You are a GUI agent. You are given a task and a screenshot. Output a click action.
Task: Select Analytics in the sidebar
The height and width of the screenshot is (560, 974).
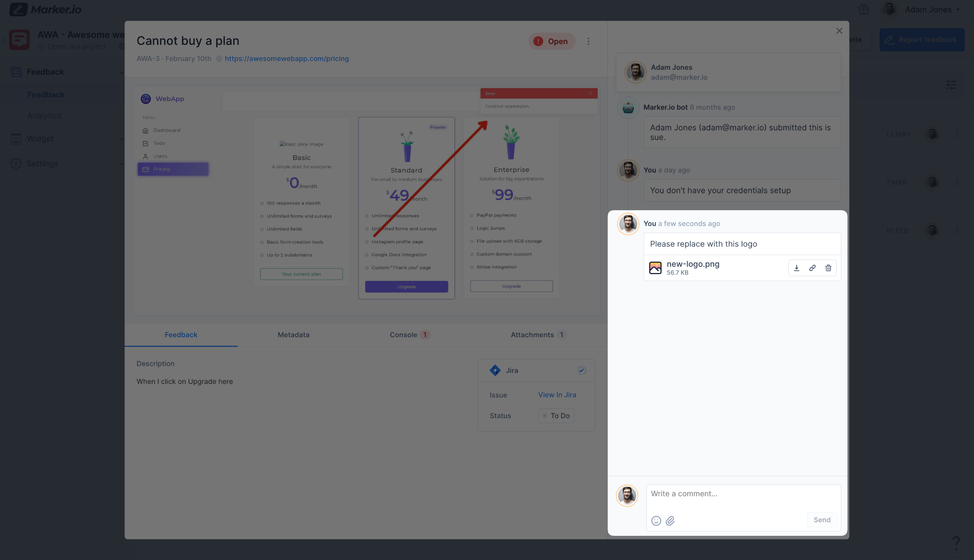(x=44, y=116)
